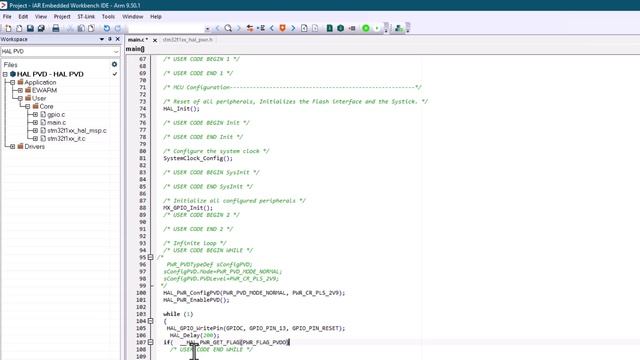Click the HAL_Init(); line of code
Image resolution: width=640 pixels, height=360 pixels.
(x=182, y=109)
